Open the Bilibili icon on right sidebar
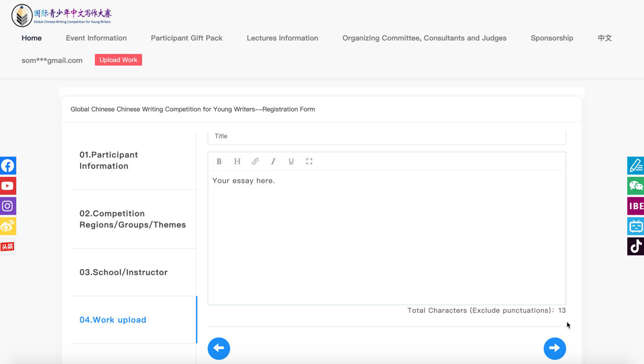The image size is (644, 364). 636,226
